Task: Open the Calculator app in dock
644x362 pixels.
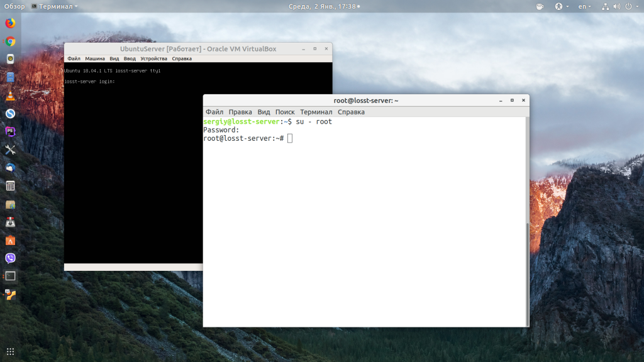Action: 10,186
